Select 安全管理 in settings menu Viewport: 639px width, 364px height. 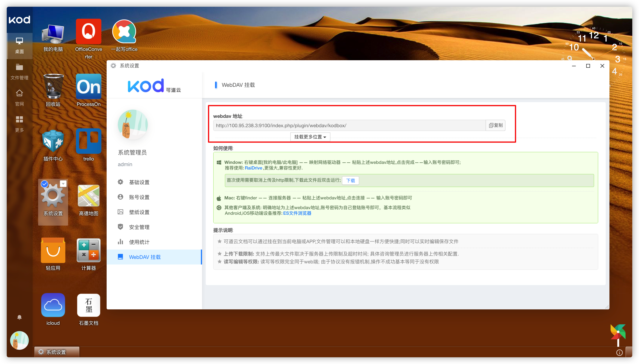click(x=139, y=227)
